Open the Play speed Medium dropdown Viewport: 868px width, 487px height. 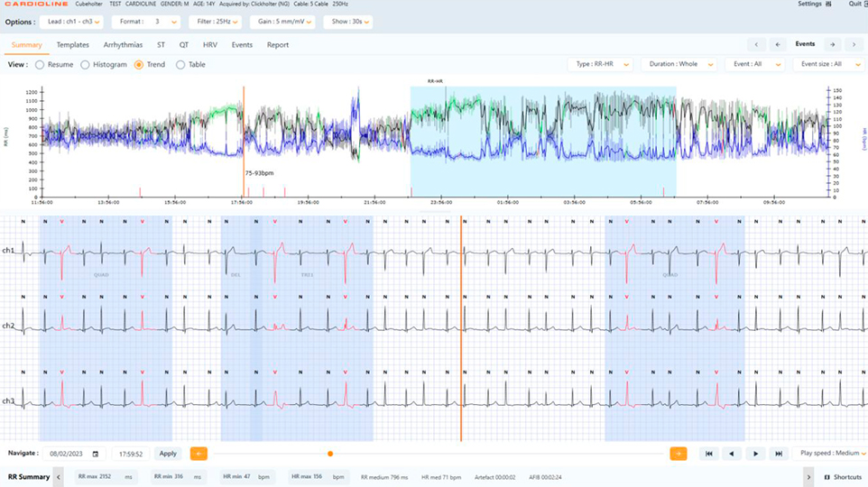pos(828,454)
